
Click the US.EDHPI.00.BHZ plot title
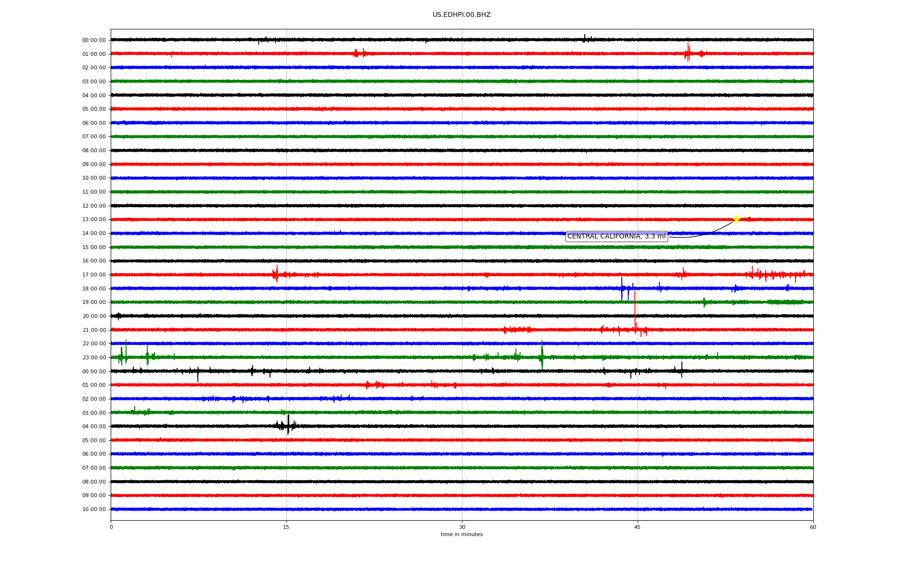(461, 15)
